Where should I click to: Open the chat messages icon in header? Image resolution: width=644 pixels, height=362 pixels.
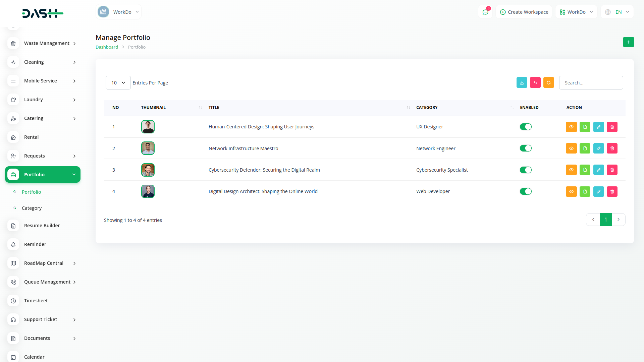[x=485, y=12]
